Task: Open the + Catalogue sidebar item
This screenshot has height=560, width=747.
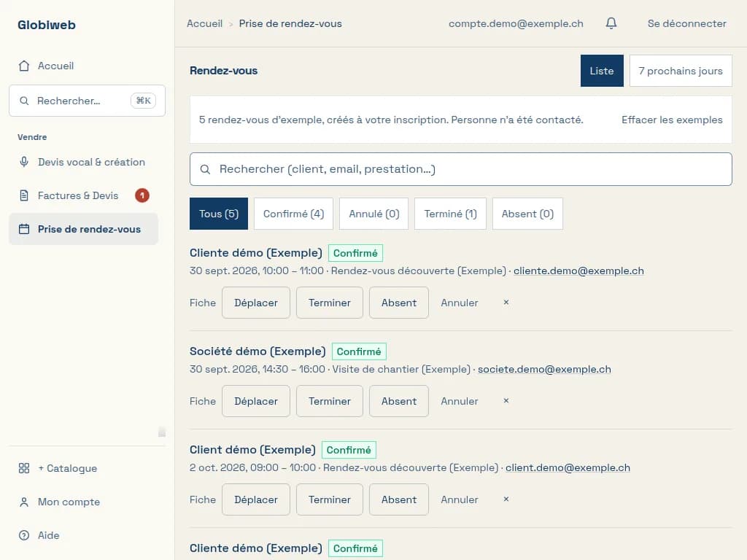Action: click(x=83, y=468)
